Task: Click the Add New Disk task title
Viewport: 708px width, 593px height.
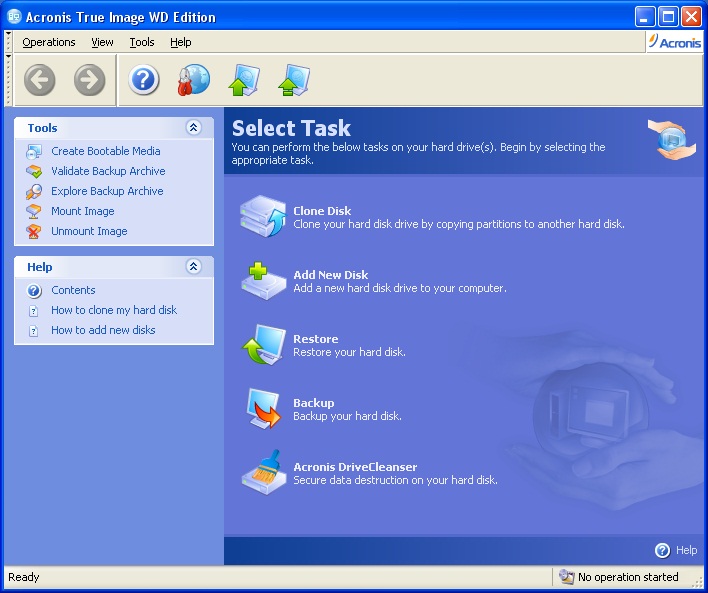Action: click(331, 275)
